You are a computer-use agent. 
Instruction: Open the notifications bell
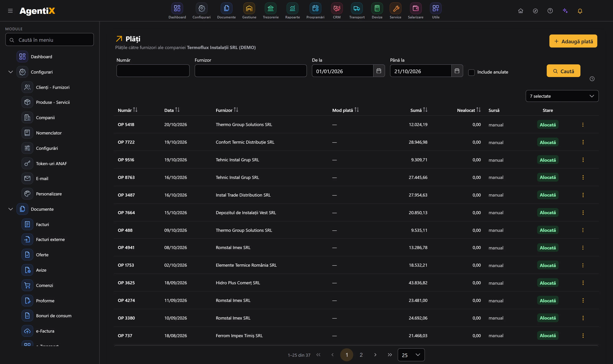580,11
